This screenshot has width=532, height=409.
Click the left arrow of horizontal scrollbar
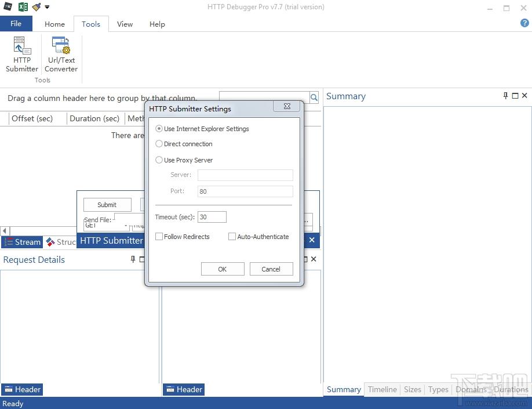tap(5, 231)
